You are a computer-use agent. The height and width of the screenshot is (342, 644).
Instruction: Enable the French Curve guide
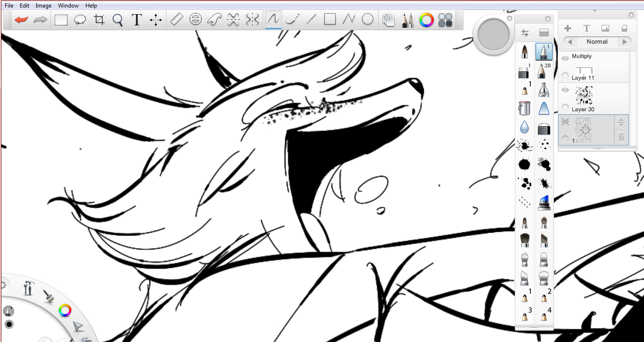[x=215, y=20]
